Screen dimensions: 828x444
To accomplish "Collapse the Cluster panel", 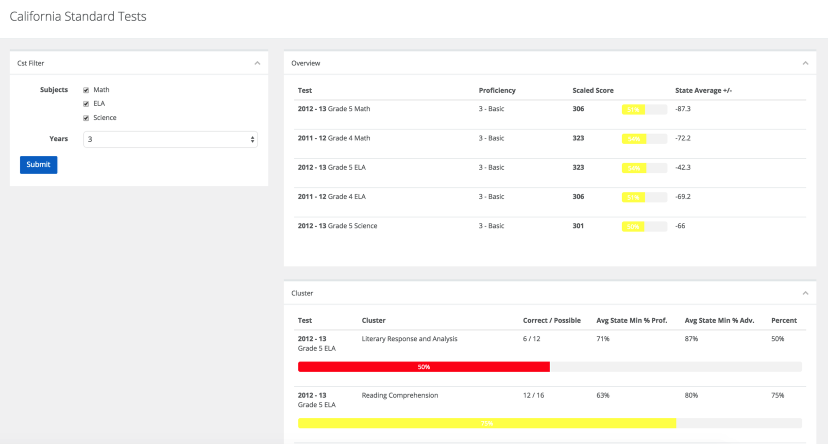I will 805,294.
